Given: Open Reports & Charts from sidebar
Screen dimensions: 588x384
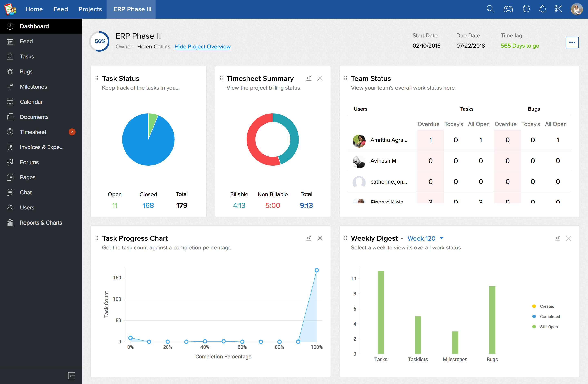Looking at the screenshot, I should tap(42, 223).
